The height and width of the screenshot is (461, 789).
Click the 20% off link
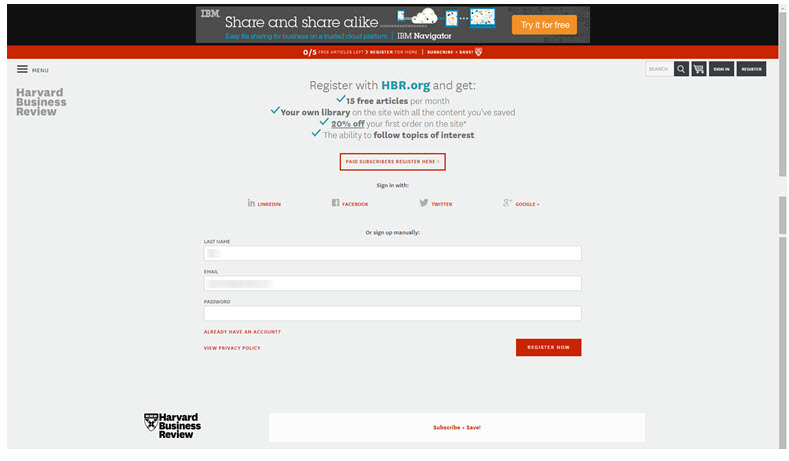pos(348,124)
